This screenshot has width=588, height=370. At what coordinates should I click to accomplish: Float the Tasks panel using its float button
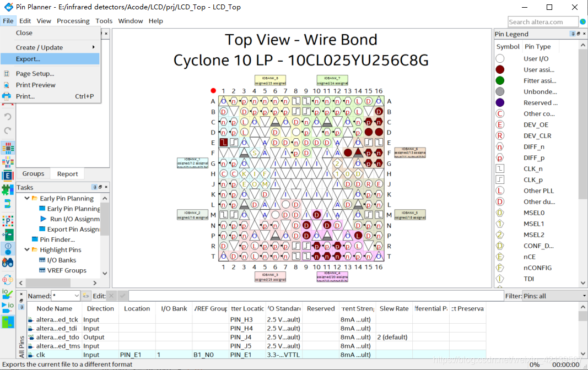coord(100,187)
